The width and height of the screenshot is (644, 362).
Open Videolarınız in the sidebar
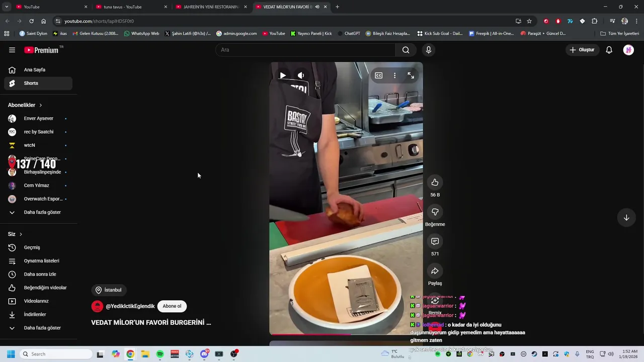pyautogui.click(x=38, y=301)
